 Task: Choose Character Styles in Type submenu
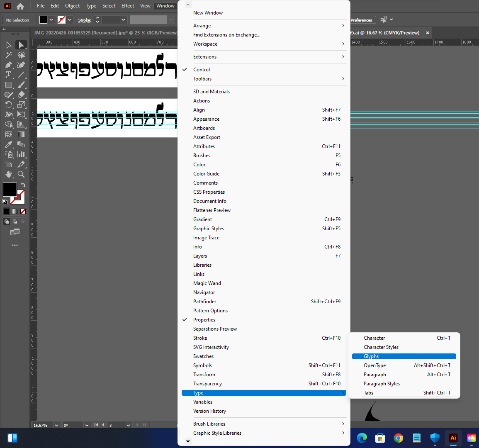[x=404, y=347]
